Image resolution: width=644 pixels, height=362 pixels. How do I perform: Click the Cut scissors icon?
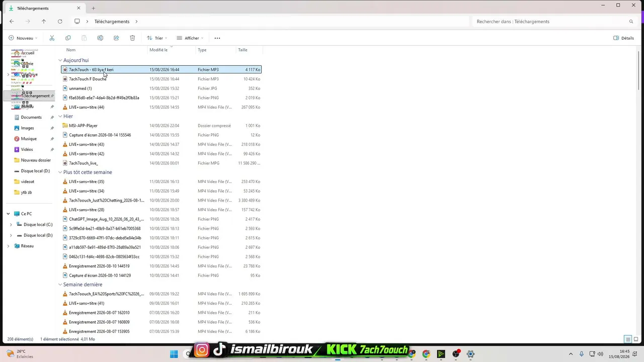[52, 38]
